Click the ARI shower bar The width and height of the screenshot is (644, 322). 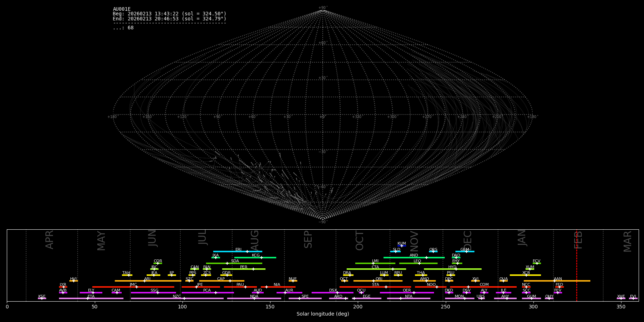click(x=148, y=281)
